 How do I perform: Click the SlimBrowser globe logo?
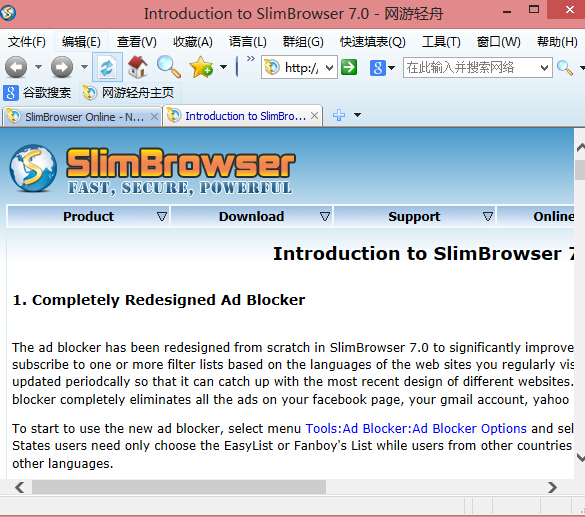tap(33, 168)
